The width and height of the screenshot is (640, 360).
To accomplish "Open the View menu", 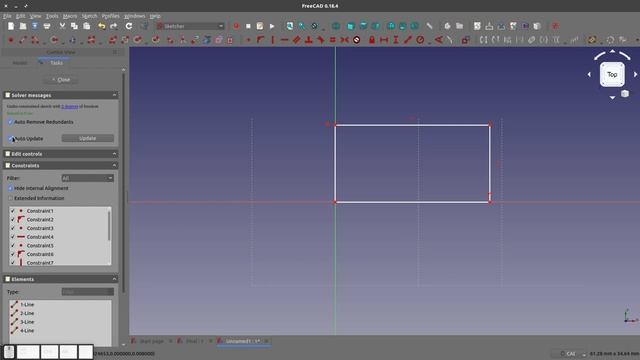I will click(36, 16).
